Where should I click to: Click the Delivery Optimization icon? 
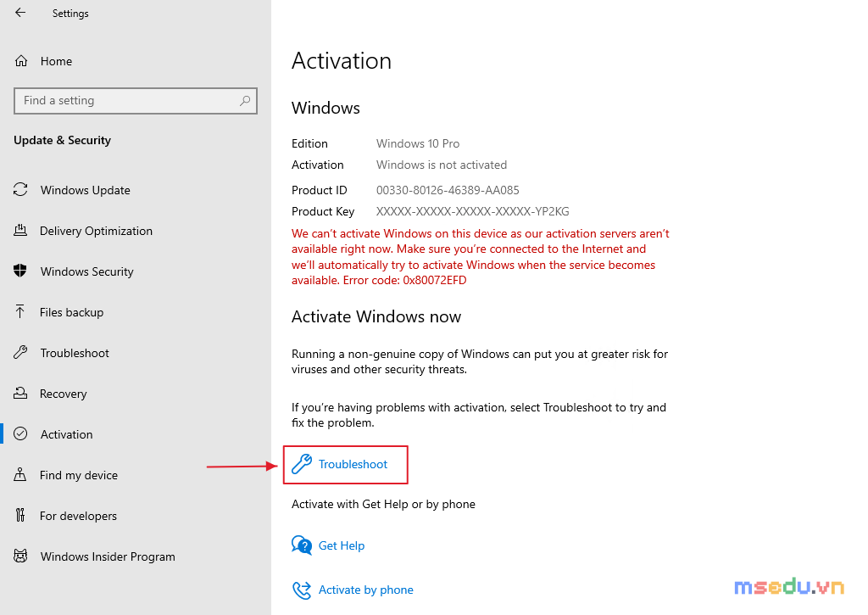20,231
